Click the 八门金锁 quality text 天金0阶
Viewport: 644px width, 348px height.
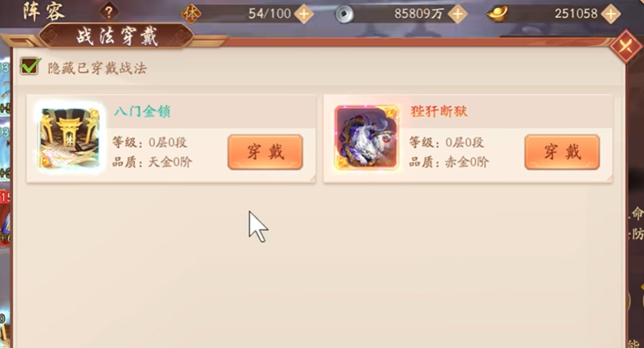click(170, 162)
